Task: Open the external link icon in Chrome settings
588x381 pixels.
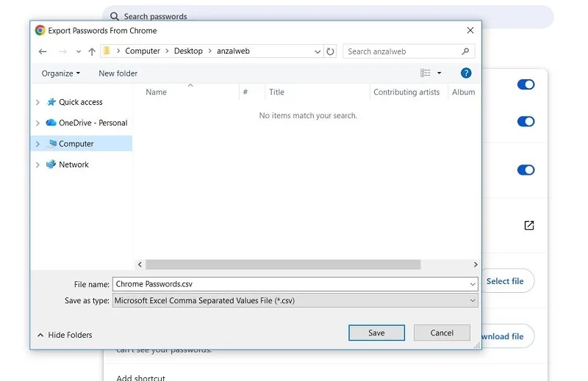Action: point(528,225)
